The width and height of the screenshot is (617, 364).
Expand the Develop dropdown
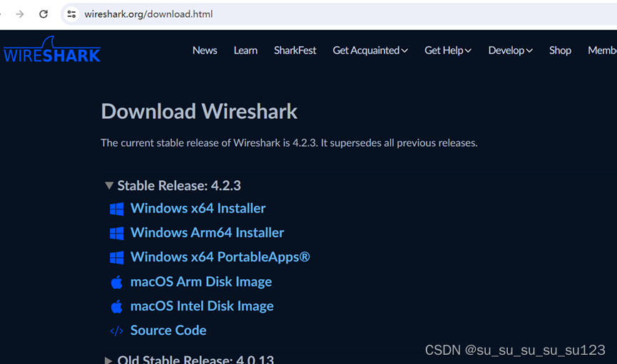(x=511, y=51)
